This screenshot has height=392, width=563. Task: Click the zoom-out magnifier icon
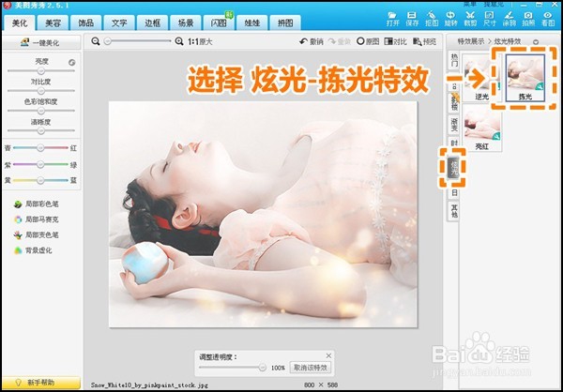point(95,41)
